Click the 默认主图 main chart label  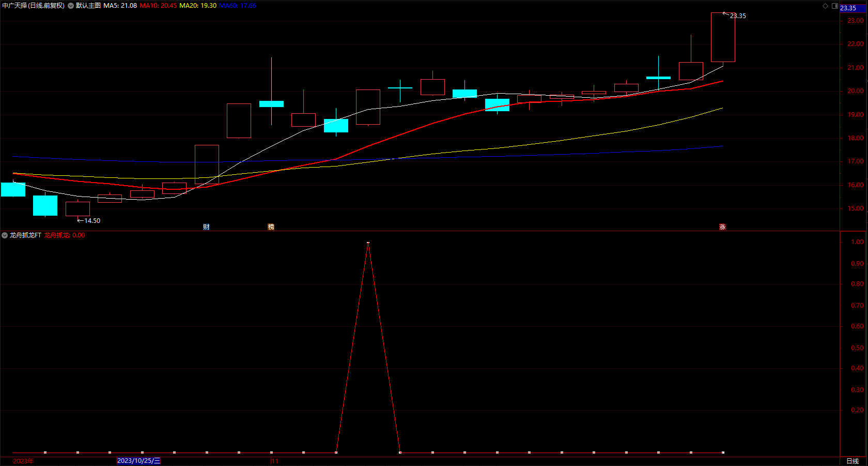[88, 6]
